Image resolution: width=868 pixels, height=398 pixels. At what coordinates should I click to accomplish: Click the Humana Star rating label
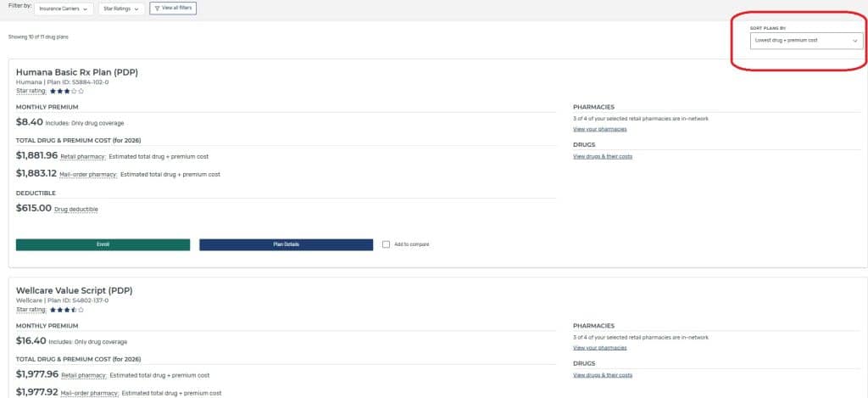point(31,91)
